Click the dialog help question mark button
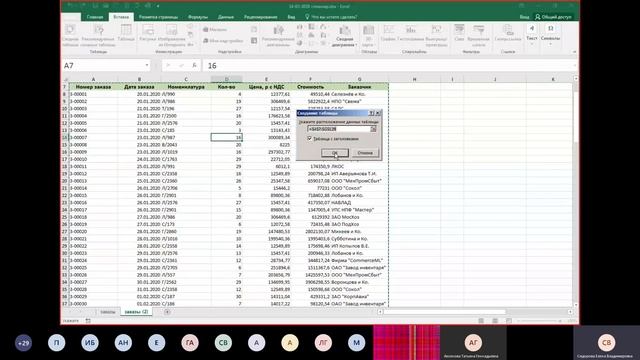 371,113
